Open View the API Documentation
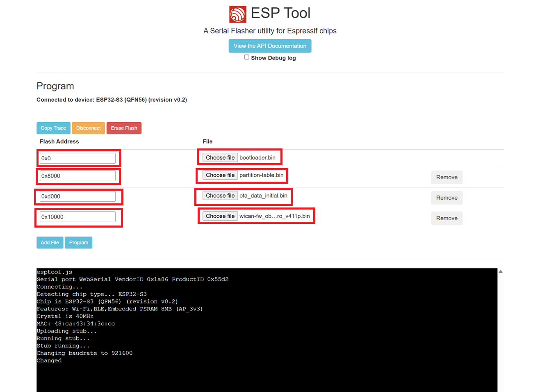 (x=270, y=46)
